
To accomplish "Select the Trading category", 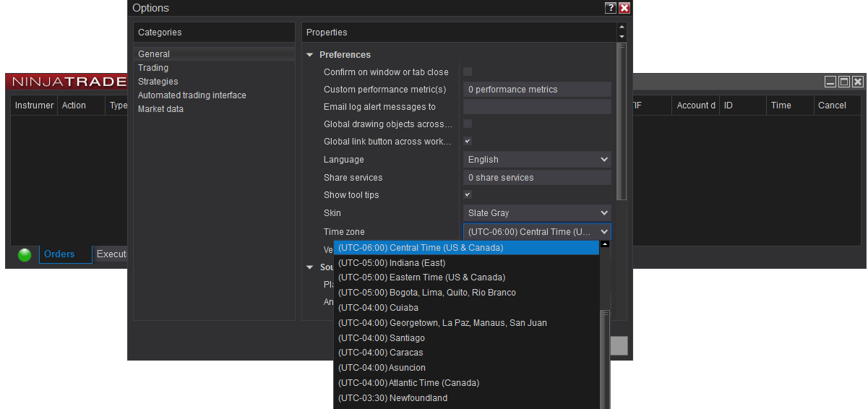I will click(x=153, y=68).
